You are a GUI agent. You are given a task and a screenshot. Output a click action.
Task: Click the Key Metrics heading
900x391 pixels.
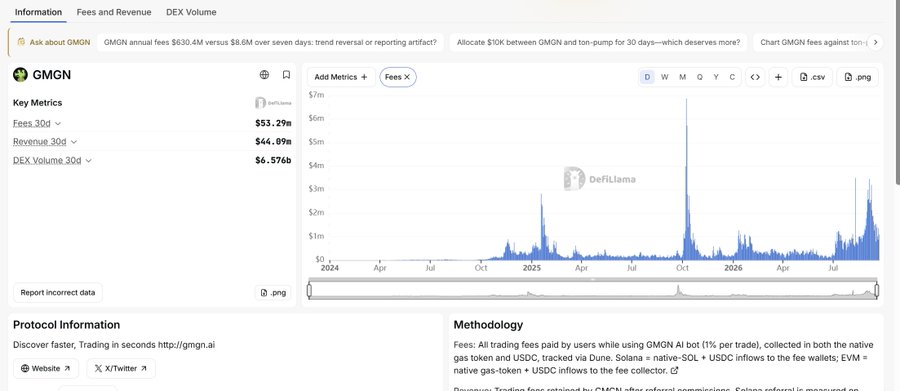pos(37,103)
